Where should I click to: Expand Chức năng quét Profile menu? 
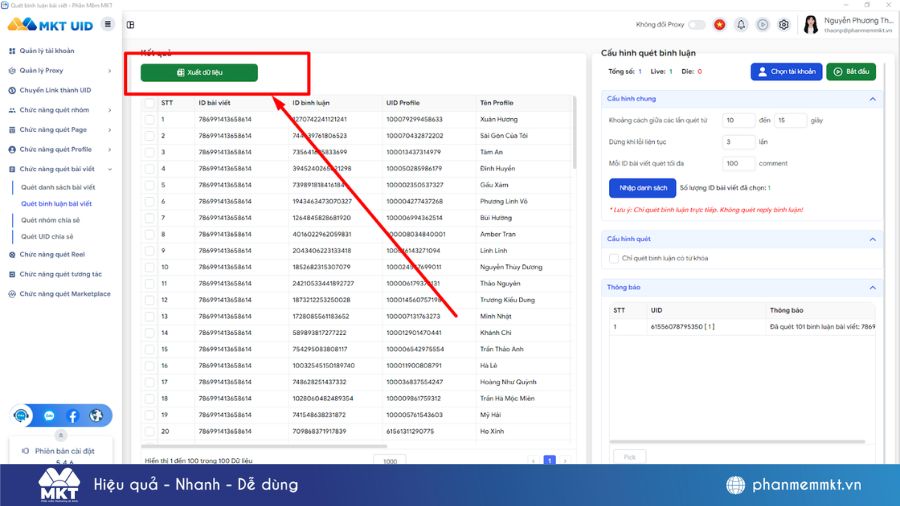(110, 149)
